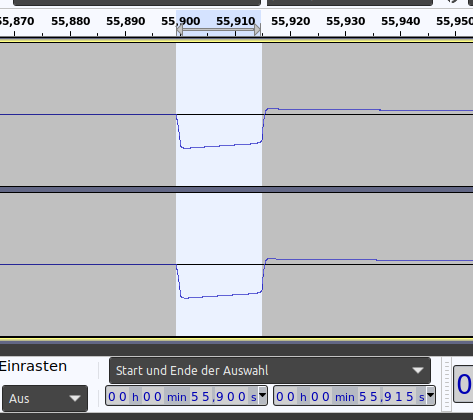Select the milliseconds digits 915 in the end time field
473x420 pixels.
pyautogui.click(x=398, y=397)
